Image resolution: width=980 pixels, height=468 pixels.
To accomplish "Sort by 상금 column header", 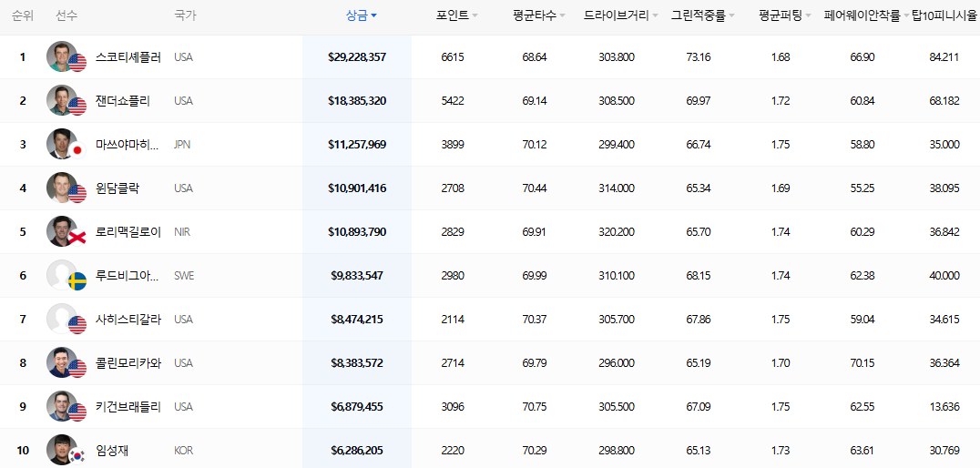I will pos(361,15).
